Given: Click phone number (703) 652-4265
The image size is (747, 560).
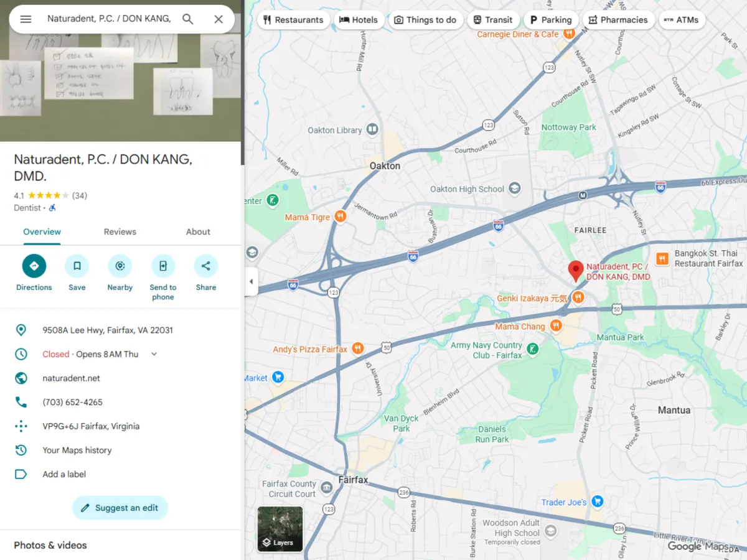Looking at the screenshot, I should (72, 403).
